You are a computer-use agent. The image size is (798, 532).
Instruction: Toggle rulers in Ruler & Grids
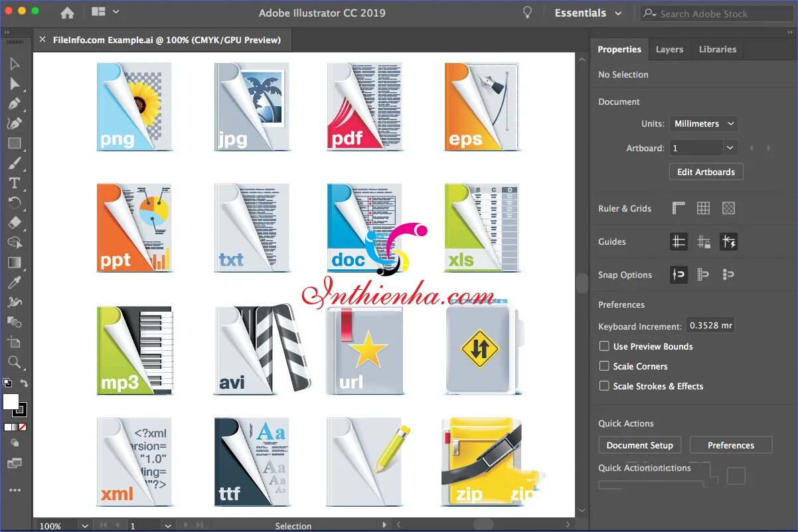[x=678, y=208]
